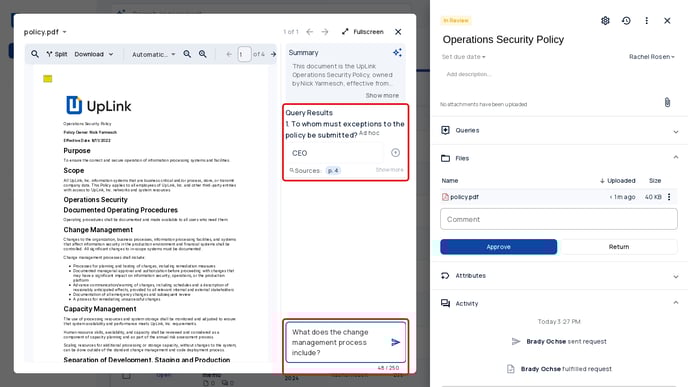Click the plus circle icon beside CEO answer
Viewport: 688px width, 387px height.
[x=395, y=153]
